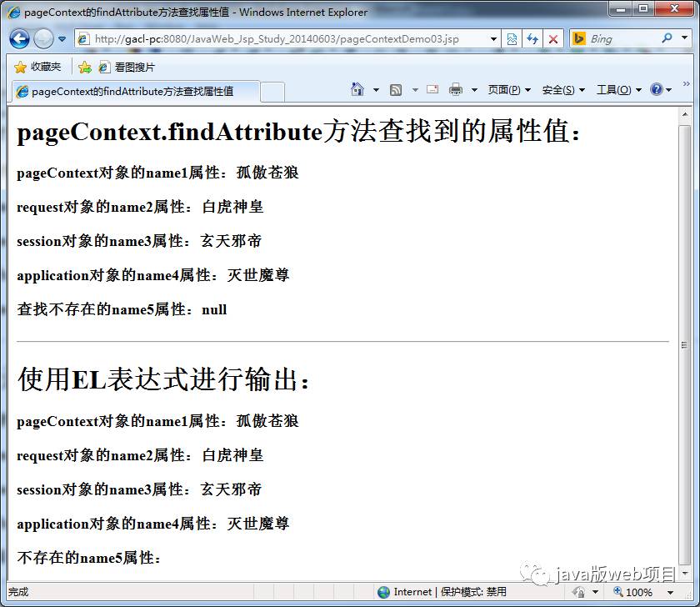
Task: Click the browser Forward arrow button
Action: point(43,39)
